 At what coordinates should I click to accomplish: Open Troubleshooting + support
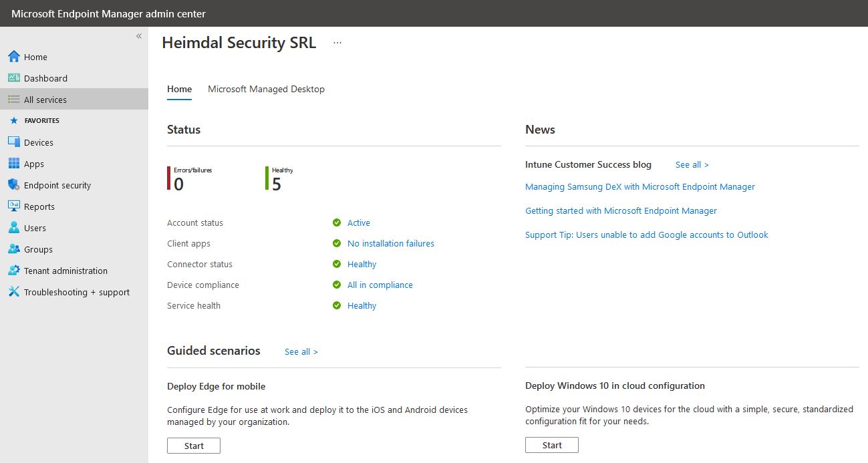click(x=76, y=291)
